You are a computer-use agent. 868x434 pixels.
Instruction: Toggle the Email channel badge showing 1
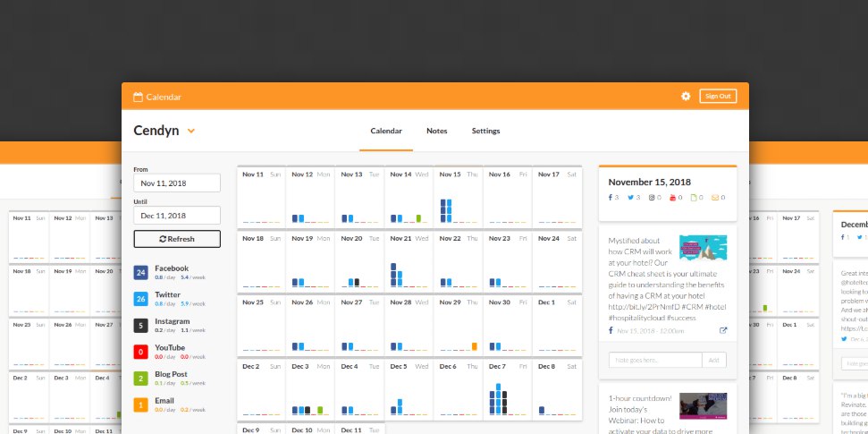click(x=140, y=405)
